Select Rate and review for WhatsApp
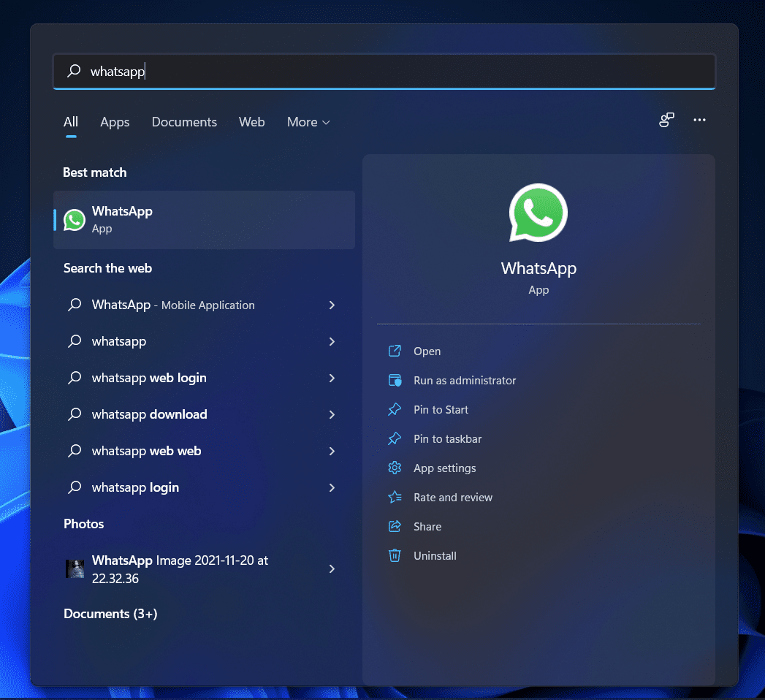This screenshot has width=765, height=700. [452, 497]
